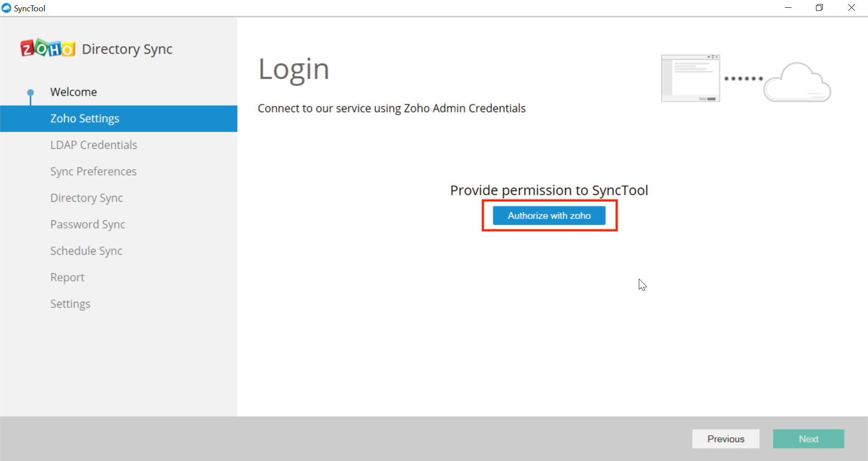868x461 pixels.
Task: Open the Settings page
Action: (70, 304)
